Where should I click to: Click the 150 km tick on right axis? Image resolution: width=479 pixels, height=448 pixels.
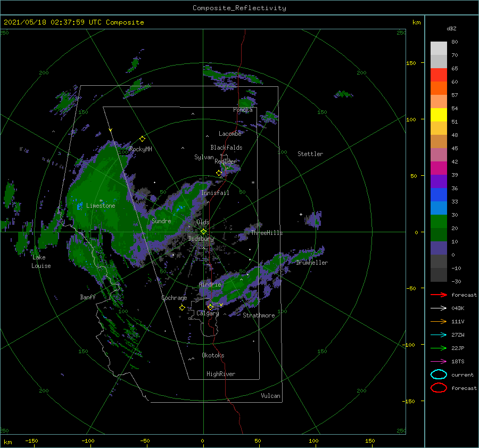tap(411, 63)
